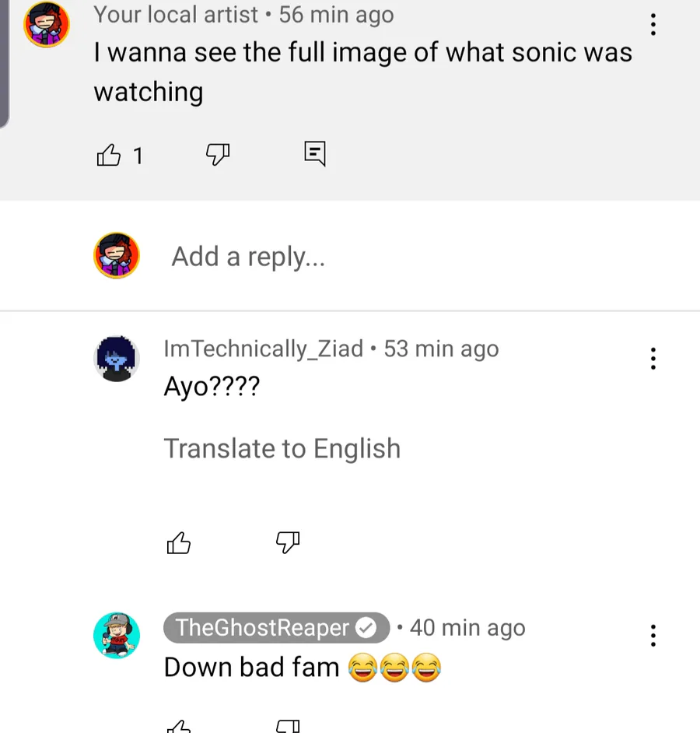Dislike Your local artist's comment
Screen dimensions: 700x733
[218, 155]
